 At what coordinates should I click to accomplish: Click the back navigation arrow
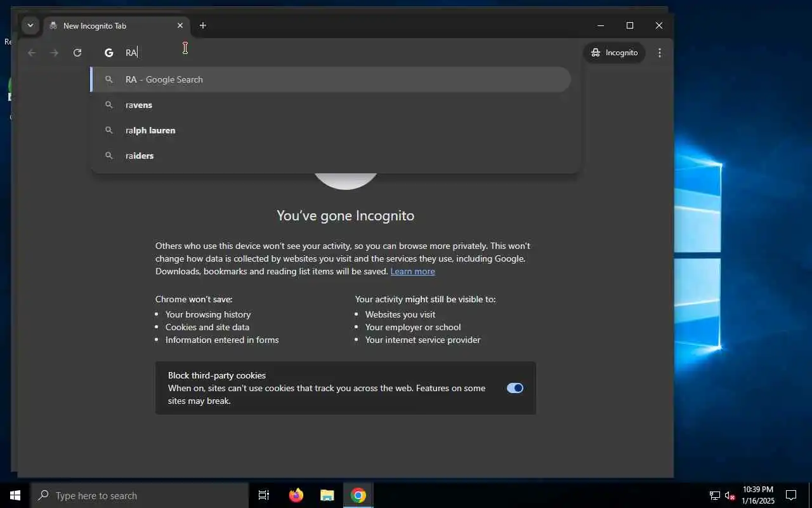click(32, 53)
